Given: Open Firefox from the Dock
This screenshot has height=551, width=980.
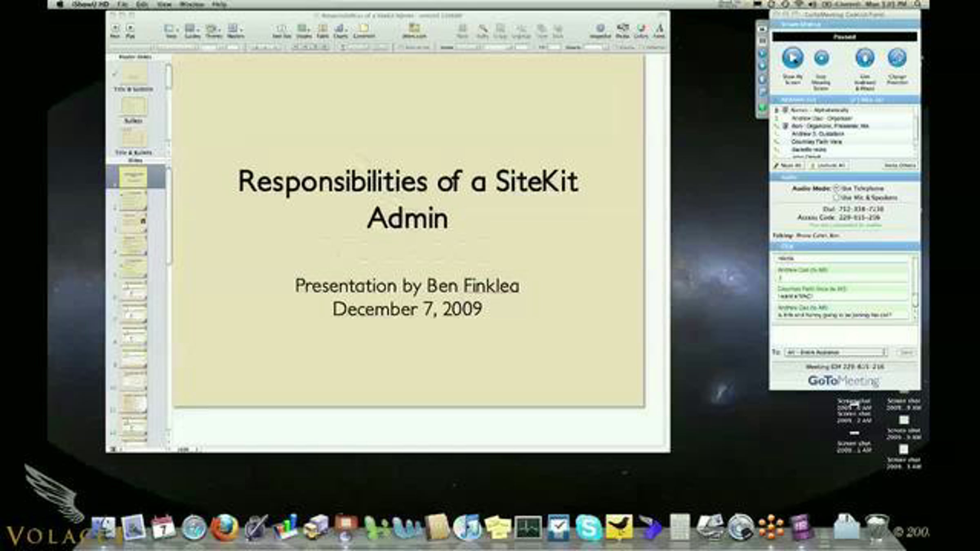Looking at the screenshot, I should click(x=224, y=527).
